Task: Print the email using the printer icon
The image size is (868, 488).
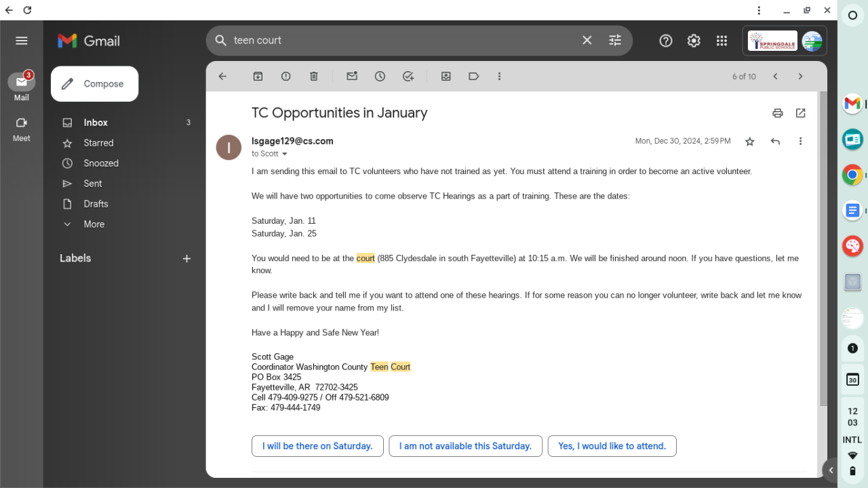Action: 777,113
